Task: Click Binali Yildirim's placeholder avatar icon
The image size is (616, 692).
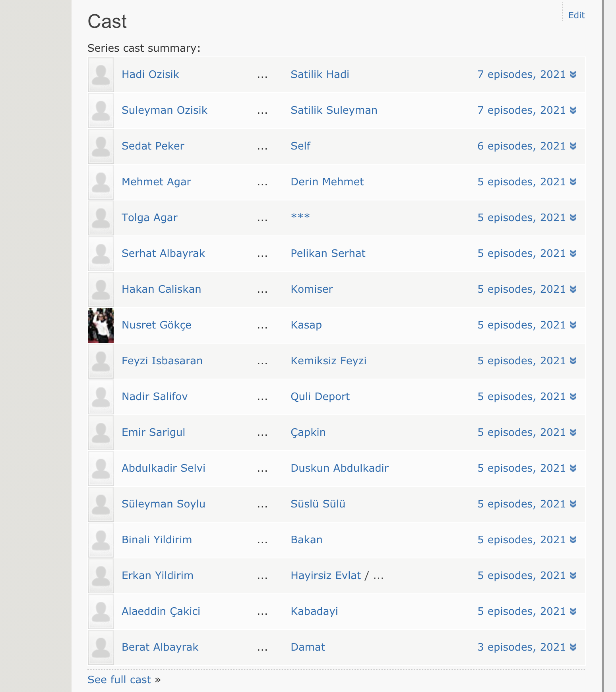Action: (101, 540)
